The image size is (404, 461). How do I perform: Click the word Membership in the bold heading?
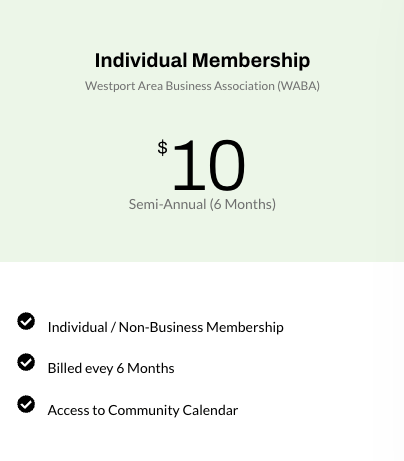(x=251, y=60)
